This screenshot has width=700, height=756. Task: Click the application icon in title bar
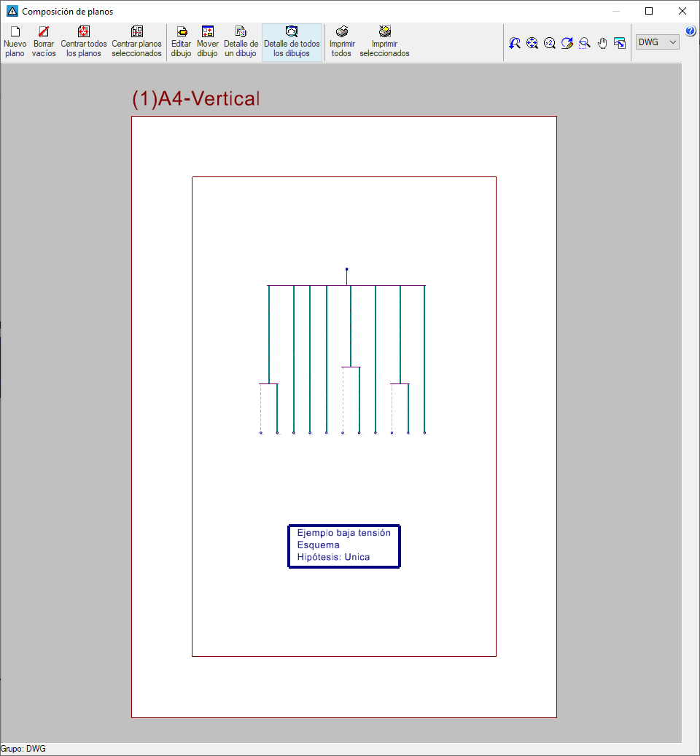pos(12,11)
